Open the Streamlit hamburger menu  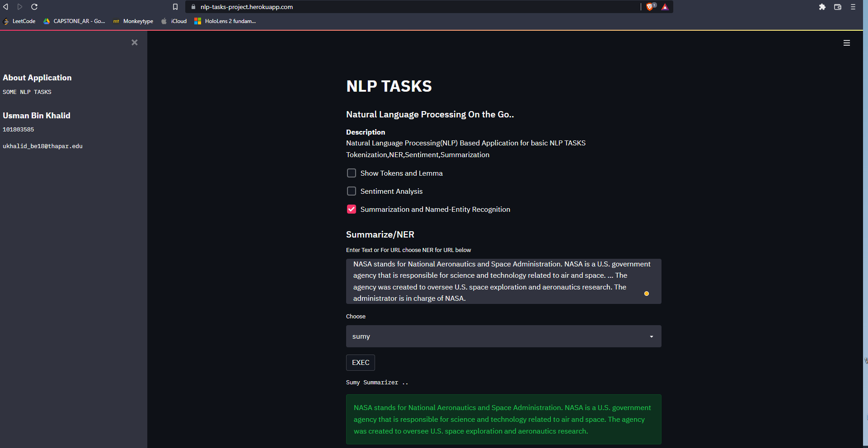tap(847, 43)
